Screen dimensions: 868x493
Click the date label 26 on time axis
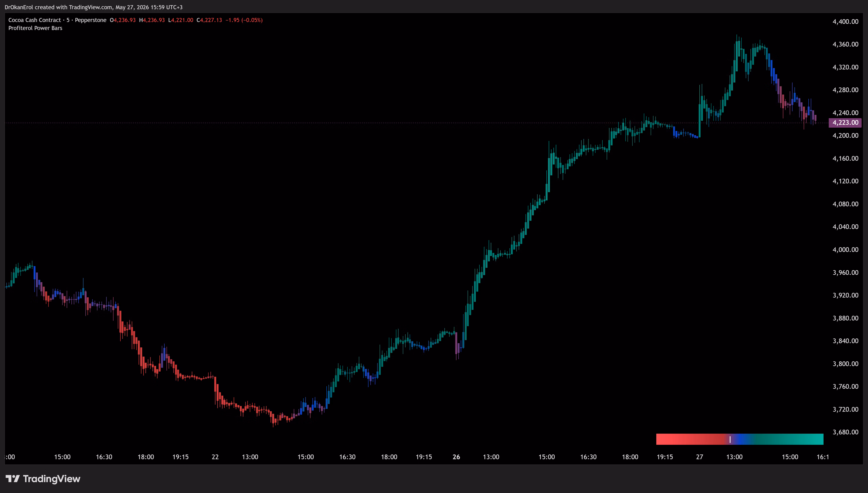pyautogui.click(x=456, y=457)
